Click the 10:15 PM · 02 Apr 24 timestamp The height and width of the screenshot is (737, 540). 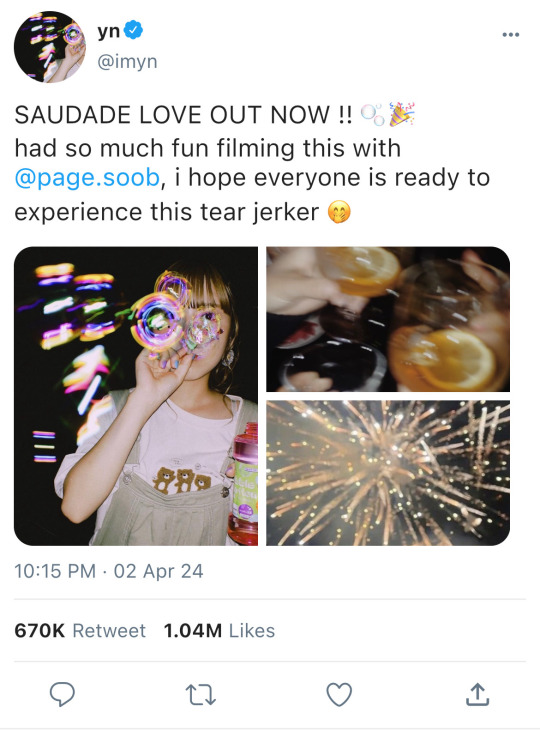109,572
